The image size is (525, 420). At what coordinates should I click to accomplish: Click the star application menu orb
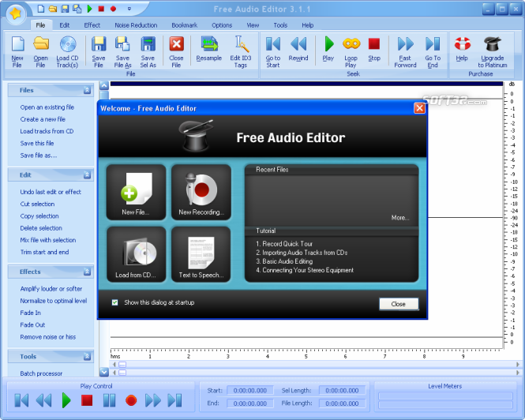[x=16, y=14]
